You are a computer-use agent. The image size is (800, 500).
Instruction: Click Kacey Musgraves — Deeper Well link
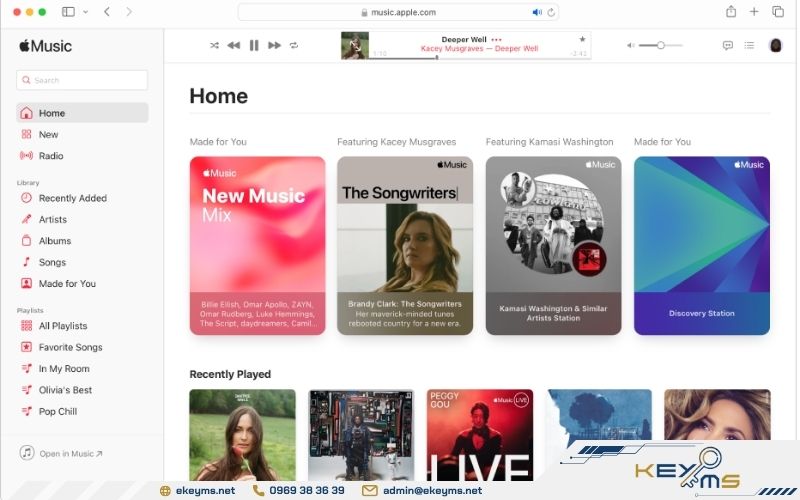[x=480, y=48]
